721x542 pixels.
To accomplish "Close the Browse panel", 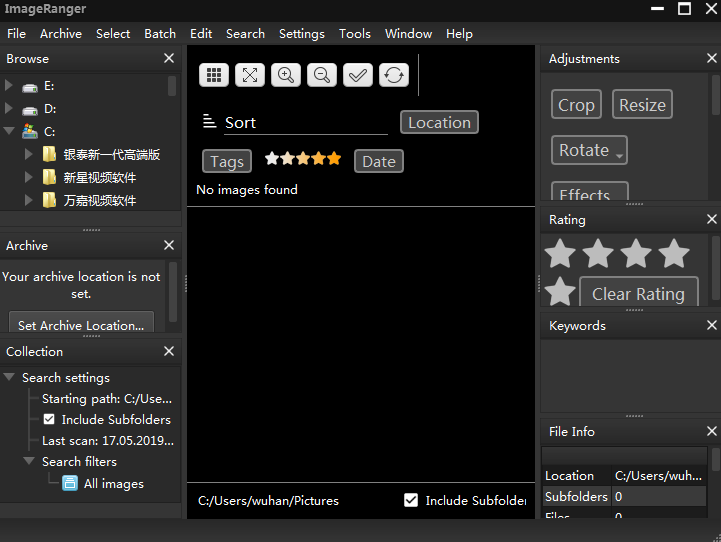I will click(169, 59).
